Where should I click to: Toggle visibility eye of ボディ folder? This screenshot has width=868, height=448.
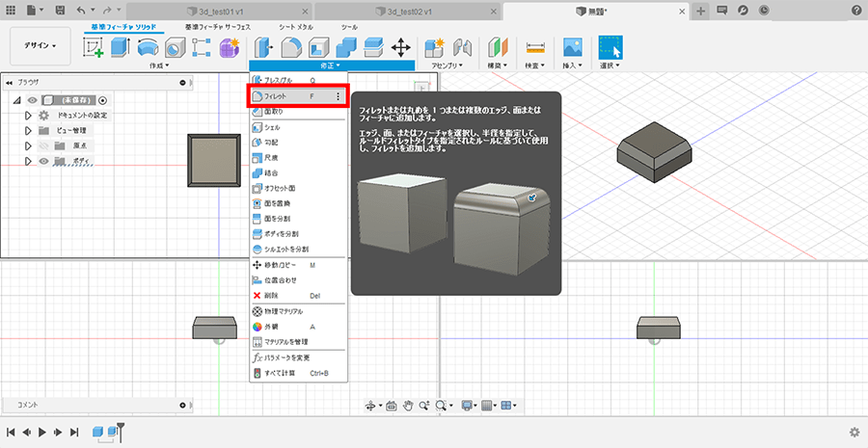click(x=43, y=162)
